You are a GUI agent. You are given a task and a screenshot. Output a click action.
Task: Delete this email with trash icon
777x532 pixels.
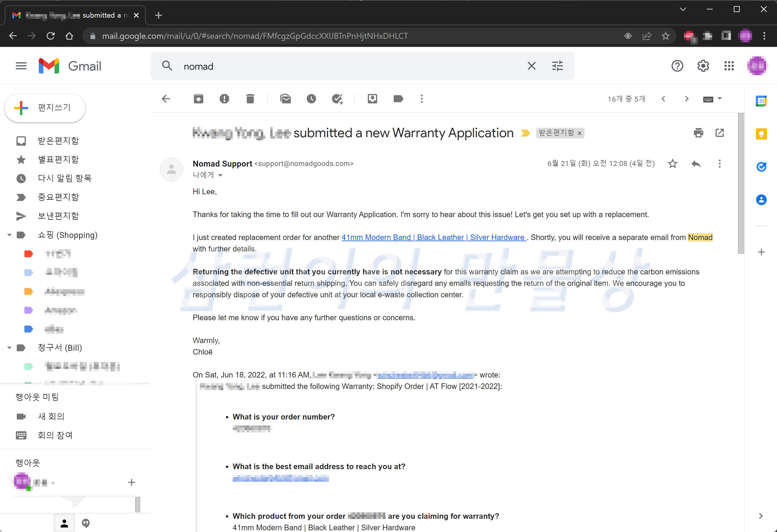click(x=250, y=99)
